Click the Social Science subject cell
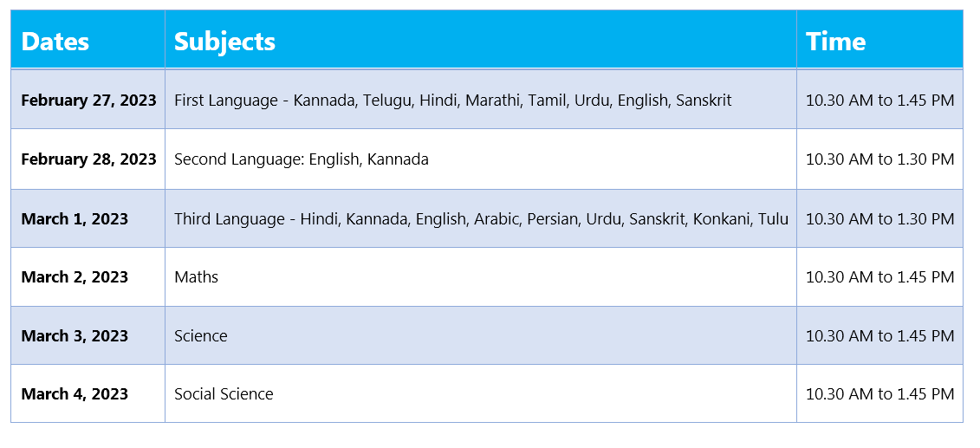980x448 pixels. [x=481, y=393]
